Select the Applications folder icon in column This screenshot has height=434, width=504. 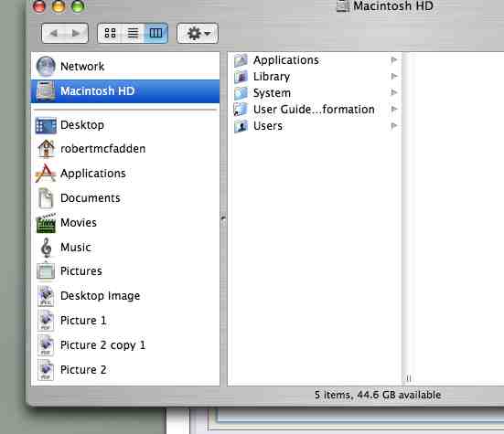tap(241, 60)
